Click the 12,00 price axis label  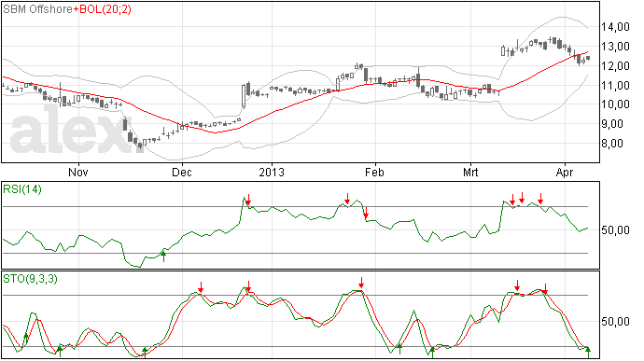(615, 65)
